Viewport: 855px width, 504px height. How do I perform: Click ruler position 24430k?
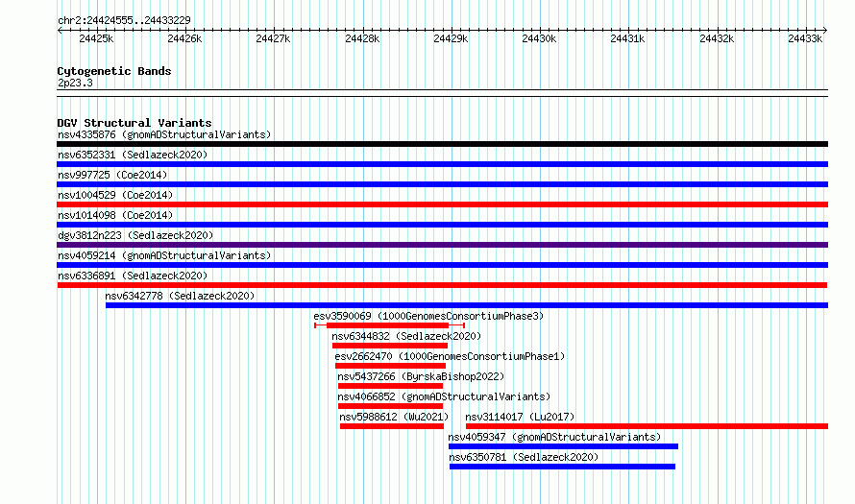pyautogui.click(x=539, y=38)
